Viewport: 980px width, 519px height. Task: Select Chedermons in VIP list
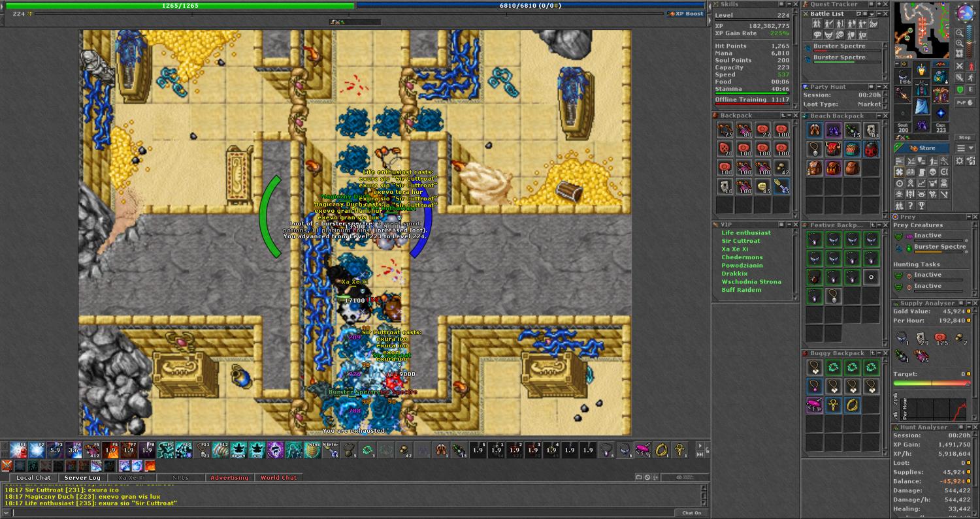point(742,257)
